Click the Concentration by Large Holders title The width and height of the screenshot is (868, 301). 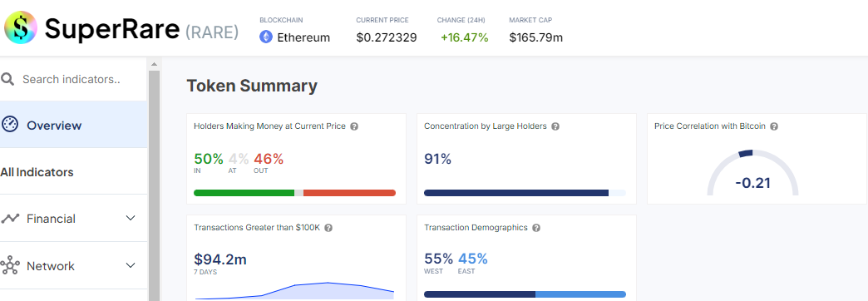click(486, 126)
